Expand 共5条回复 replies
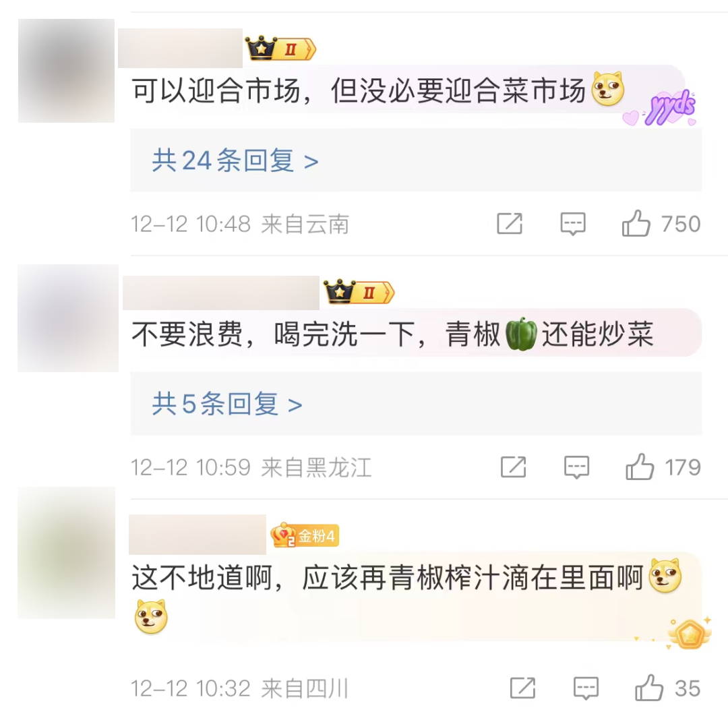The width and height of the screenshot is (728, 716). click(x=227, y=404)
